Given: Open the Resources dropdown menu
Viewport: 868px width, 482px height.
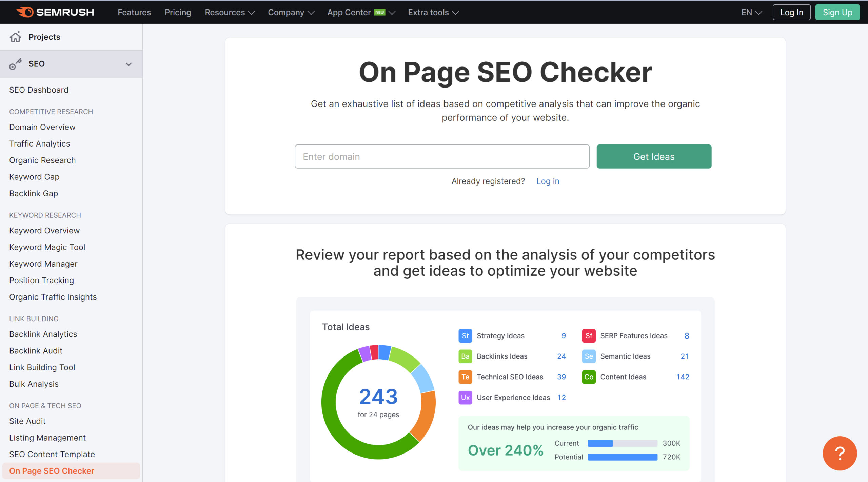Looking at the screenshot, I should click(x=230, y=13).
